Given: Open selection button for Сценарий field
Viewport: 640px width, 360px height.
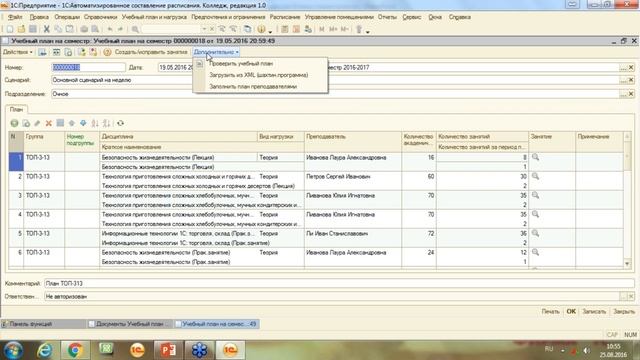Looking at the screenshot, I should click(x=623, y=80).
